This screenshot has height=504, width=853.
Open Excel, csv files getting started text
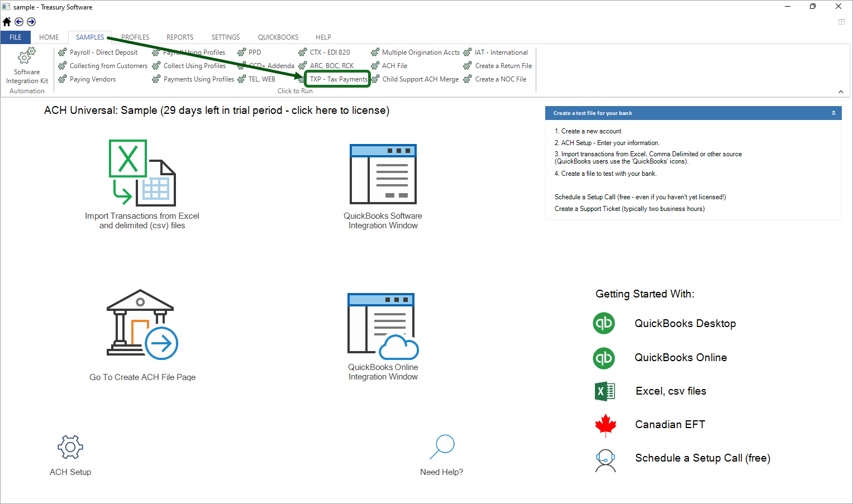[x=671, y=391]
